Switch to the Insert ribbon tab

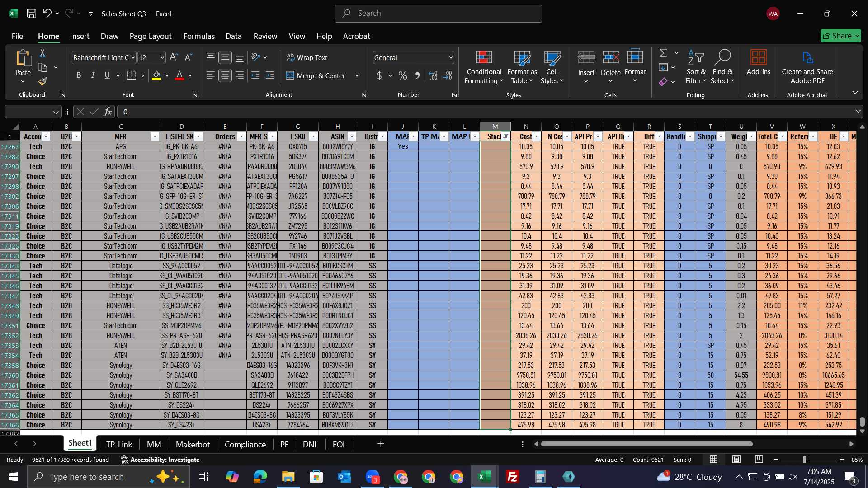pyautogui.click(x=80, y=36)
